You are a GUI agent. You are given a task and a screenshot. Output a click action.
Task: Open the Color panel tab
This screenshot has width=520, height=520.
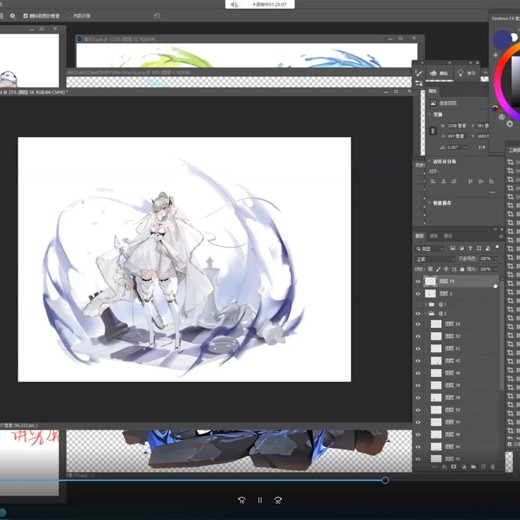(x=439, y=73)
